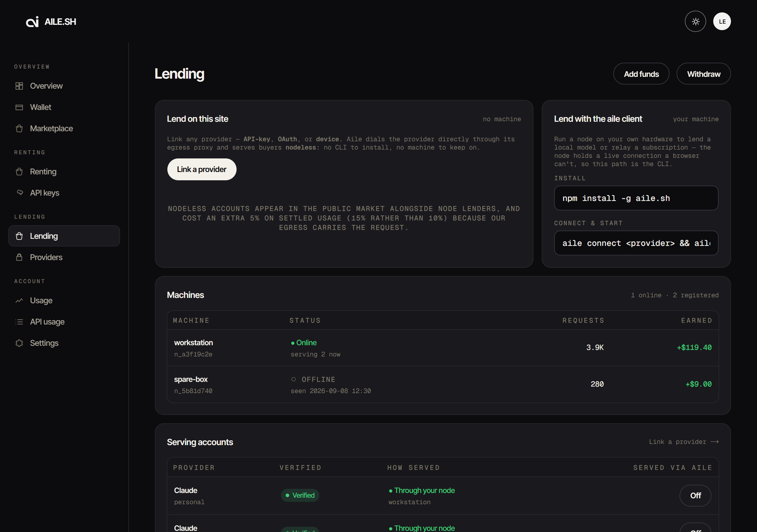Image resolution: width=757 pixels, height=532 pixels.
Task: Click the OFFLINE status of spare-box
Action: 313,379
